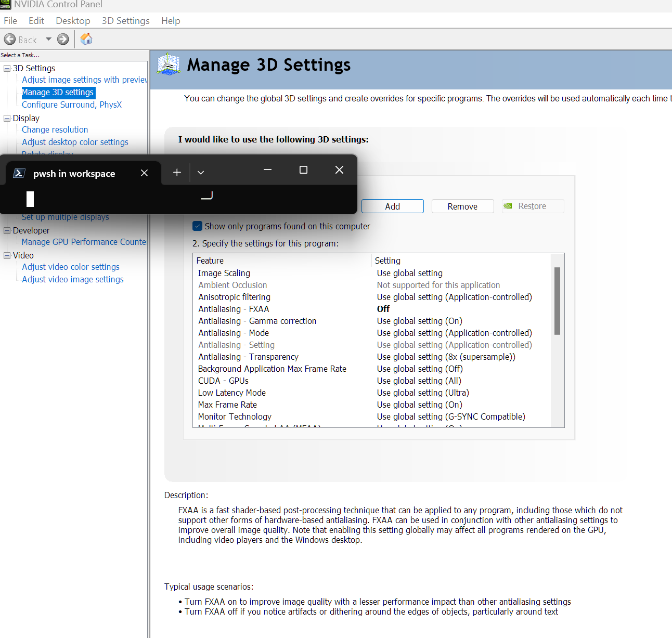The image size is (672, 638).
Task: Click the Home icon in the toolbar
Action: point(86,39)
